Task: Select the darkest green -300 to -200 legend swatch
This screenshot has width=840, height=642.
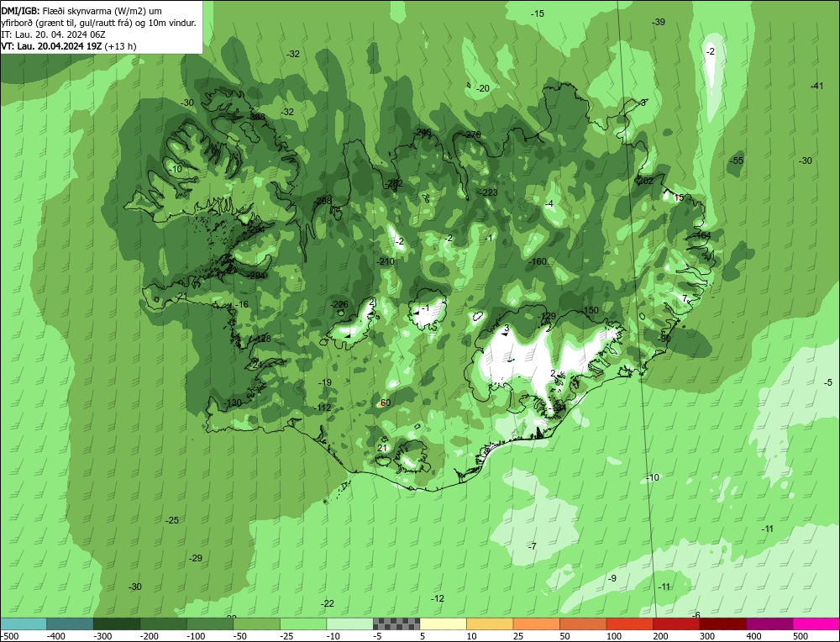Action: pos(116,624)
